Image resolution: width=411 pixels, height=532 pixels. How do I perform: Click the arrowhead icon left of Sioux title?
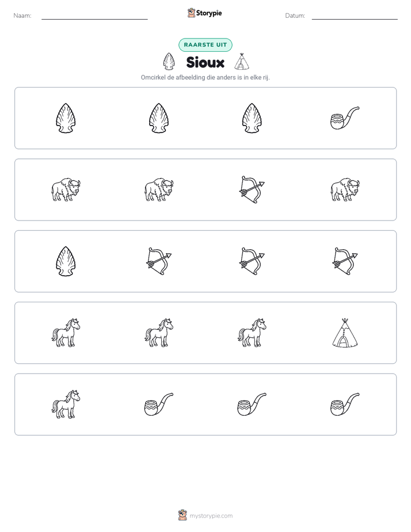click(x=169, y=62)
